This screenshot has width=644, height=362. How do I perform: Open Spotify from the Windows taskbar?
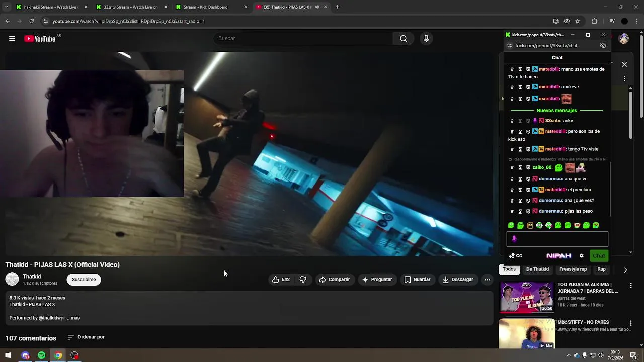(x=41, y=355)
